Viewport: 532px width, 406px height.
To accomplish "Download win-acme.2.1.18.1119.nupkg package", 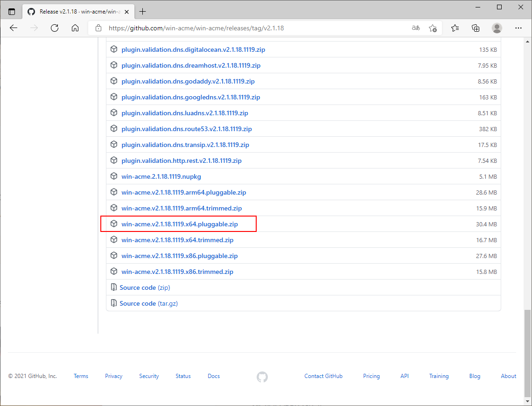I will (x=161, y=177).
